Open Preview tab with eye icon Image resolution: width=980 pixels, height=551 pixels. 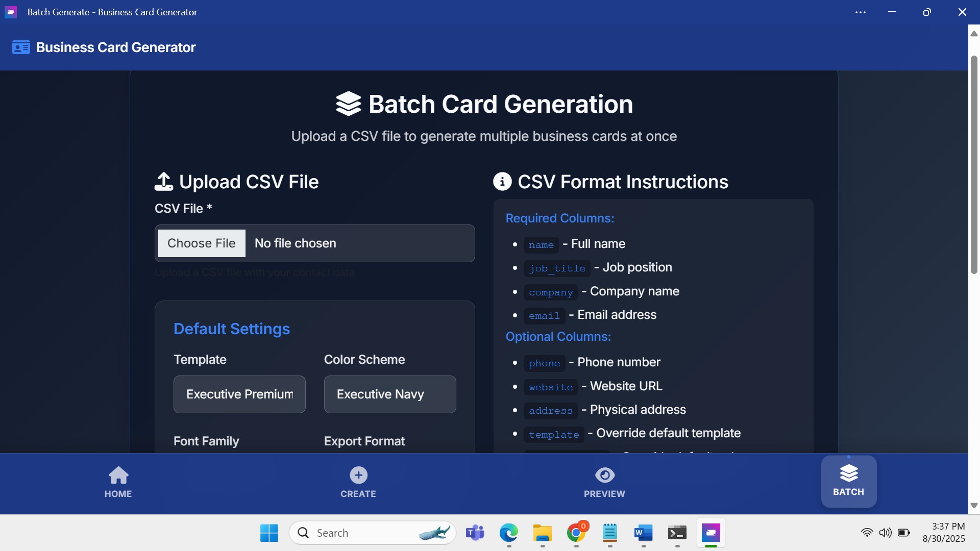pos(604,482)
